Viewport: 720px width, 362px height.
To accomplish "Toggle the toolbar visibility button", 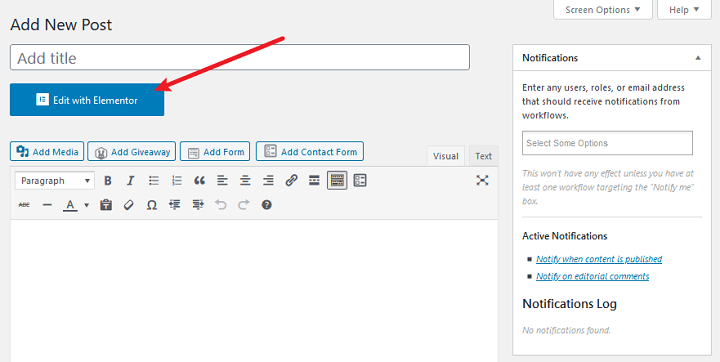I will pos(337,181).
